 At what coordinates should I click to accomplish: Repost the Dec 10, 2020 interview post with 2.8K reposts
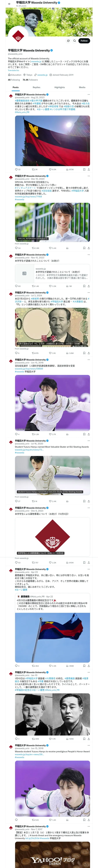(35, 248)
